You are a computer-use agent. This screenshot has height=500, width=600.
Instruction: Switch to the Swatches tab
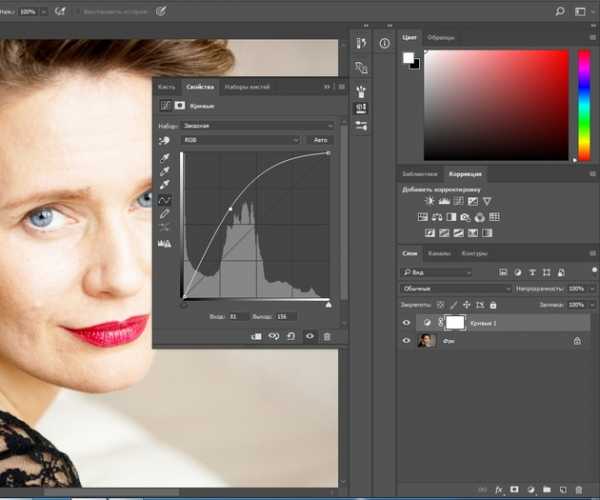(x=440, y=37)
